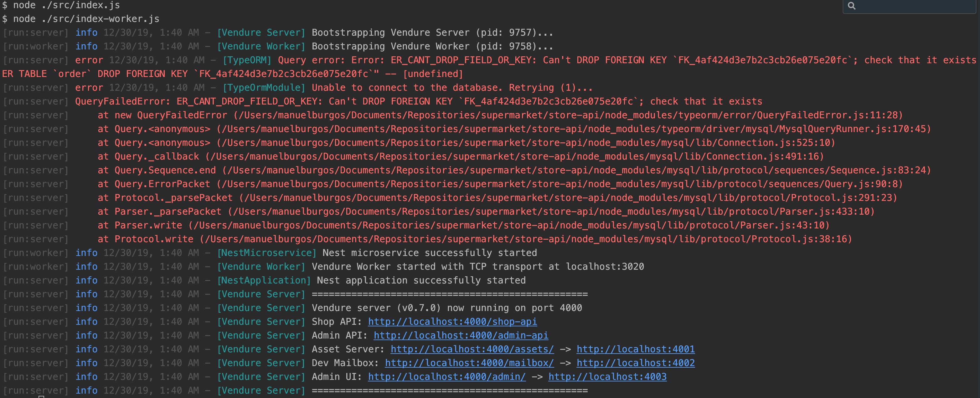Click 'Vendure server (v0.7.0) now running on port 4000'
Viewport: 980px width, 398px height.
click(446, 308)
